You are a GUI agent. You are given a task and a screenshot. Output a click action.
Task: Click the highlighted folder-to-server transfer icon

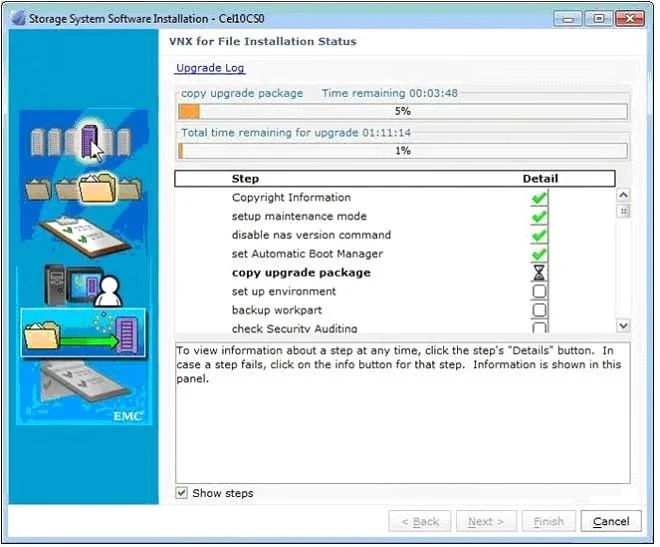(83, 333)
